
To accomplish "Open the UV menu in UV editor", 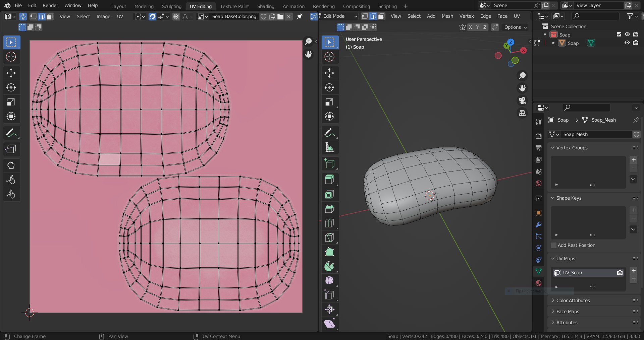I will tap(120, 16).
